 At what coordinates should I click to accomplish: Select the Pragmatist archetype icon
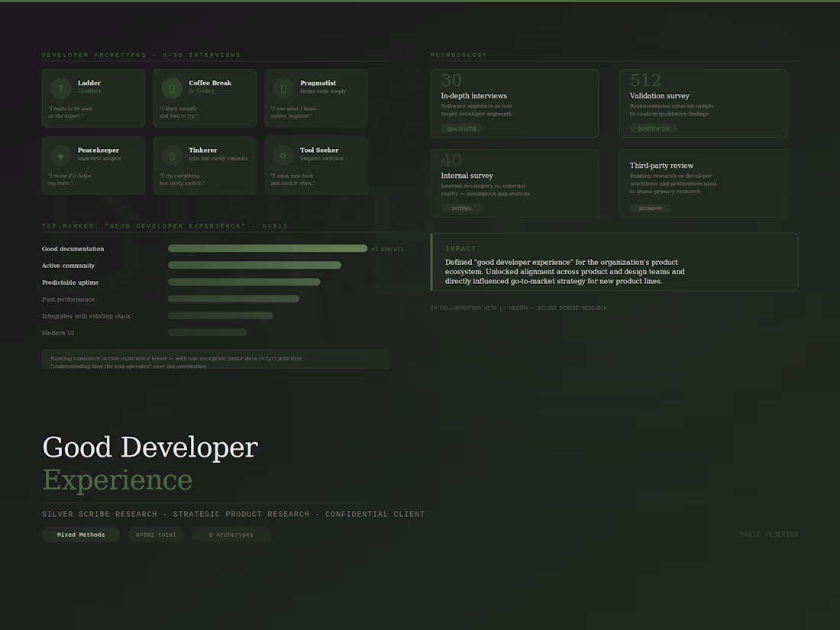point(283,89)
